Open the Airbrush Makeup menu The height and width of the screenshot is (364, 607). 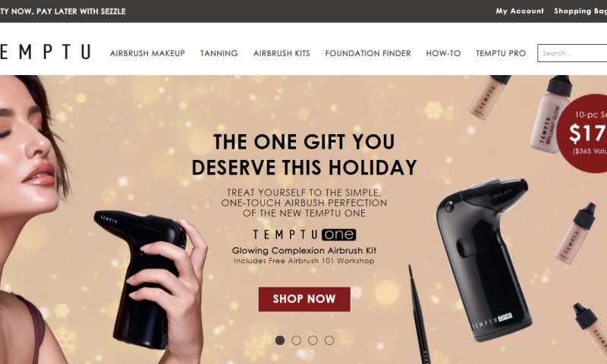click(x=147, y=53)
